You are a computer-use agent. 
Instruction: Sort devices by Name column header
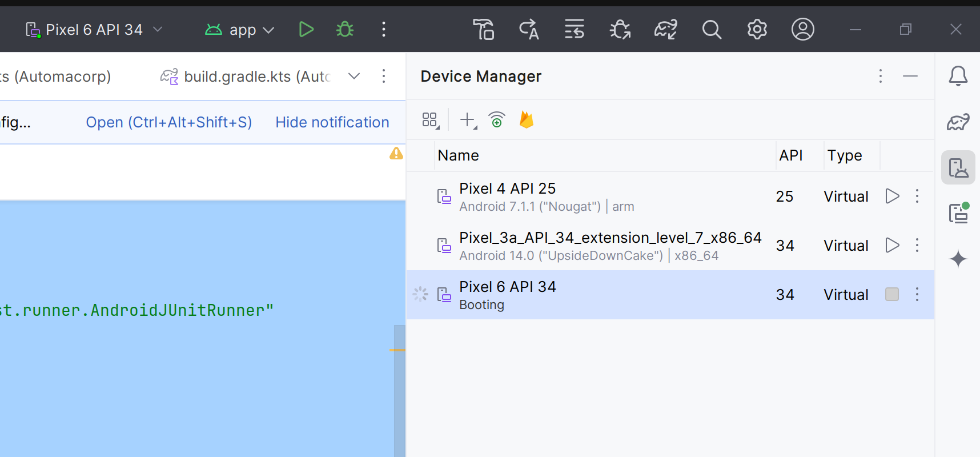pos(605,155)
